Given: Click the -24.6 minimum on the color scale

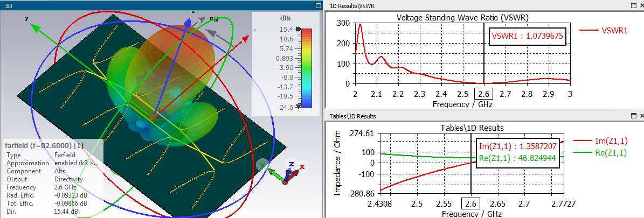Looking at the screenshot, I should (x=285, y=108).
